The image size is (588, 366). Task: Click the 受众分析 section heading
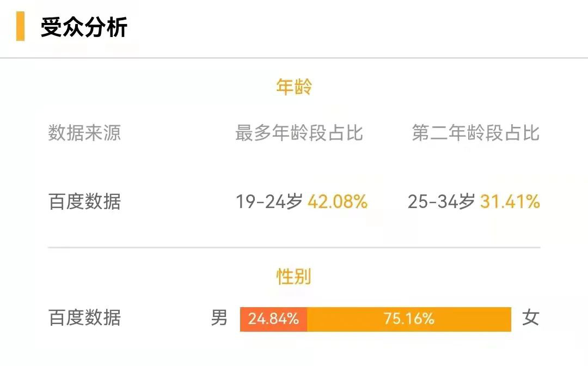(84, 27)
